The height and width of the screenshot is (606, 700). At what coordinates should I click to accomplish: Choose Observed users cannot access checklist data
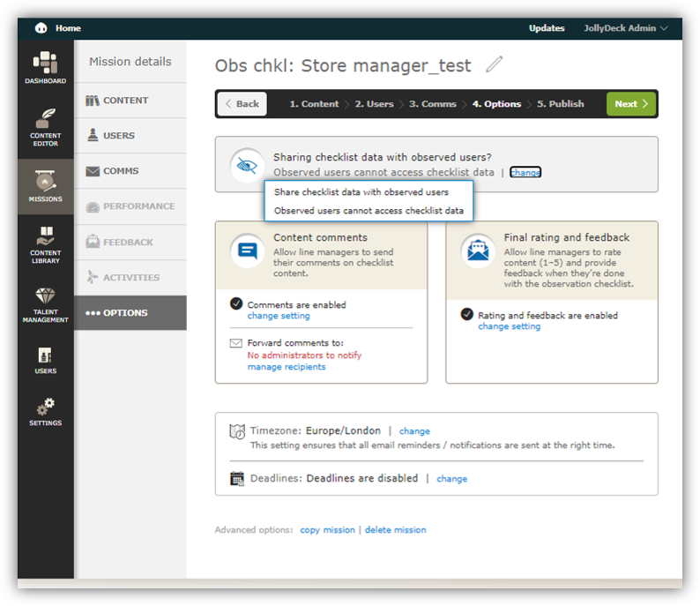369,210
